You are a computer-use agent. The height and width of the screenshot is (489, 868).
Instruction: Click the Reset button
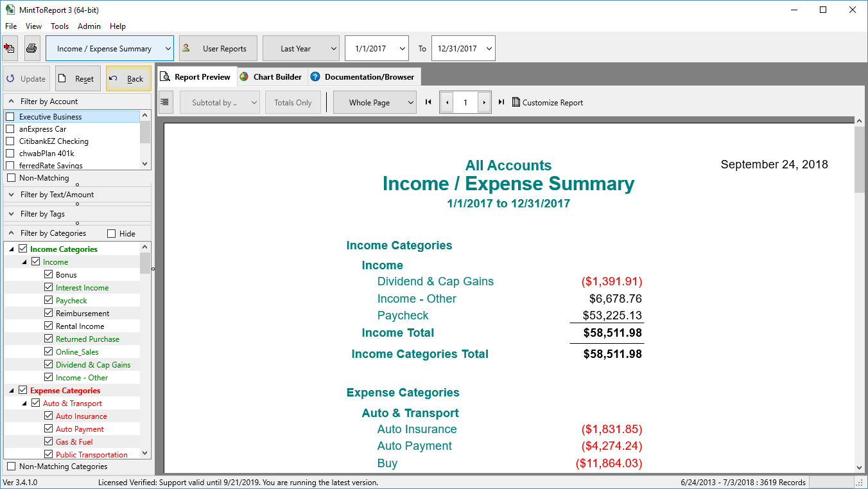78,79
